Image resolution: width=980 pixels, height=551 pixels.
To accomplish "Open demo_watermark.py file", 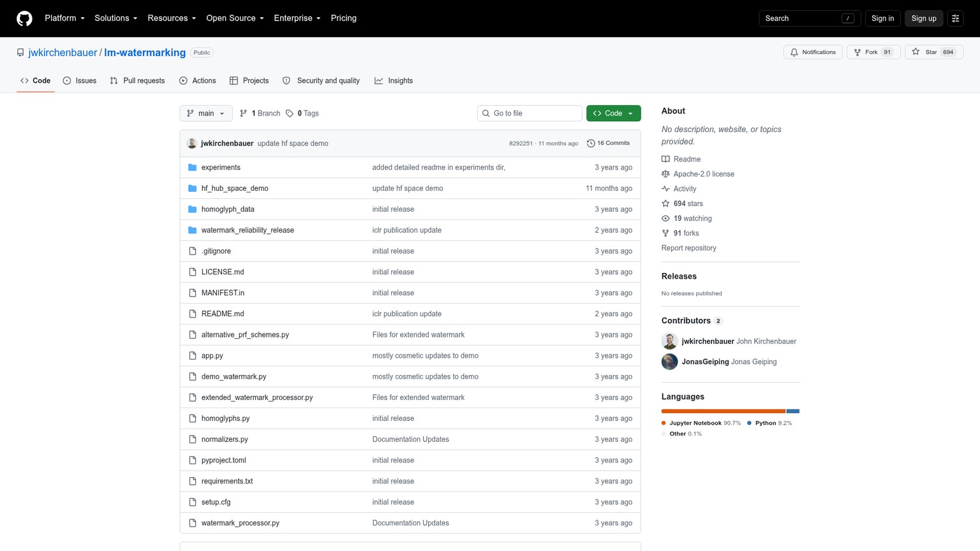I will [234, 377].
